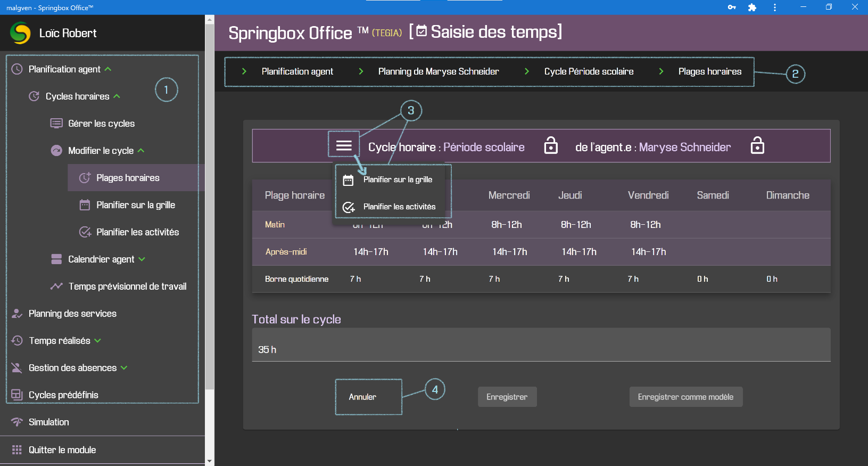Click Quitter le module

point(62,450)
